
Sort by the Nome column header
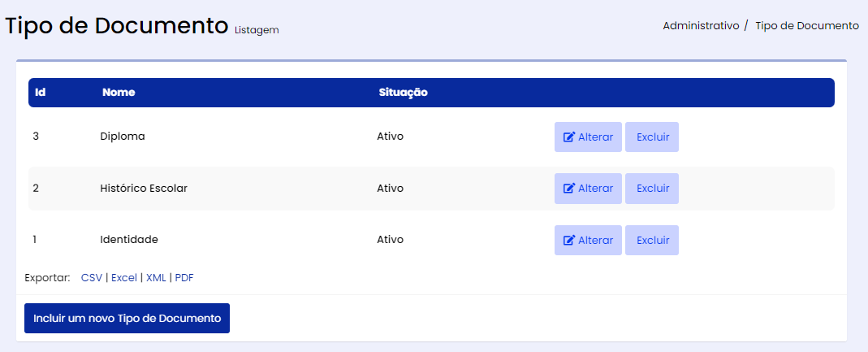pos(119,93)
